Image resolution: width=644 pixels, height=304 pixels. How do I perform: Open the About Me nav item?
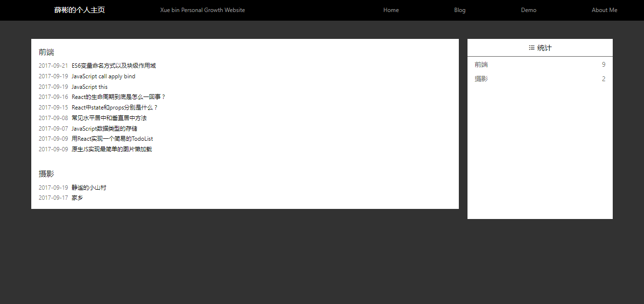tap(605, 10)
